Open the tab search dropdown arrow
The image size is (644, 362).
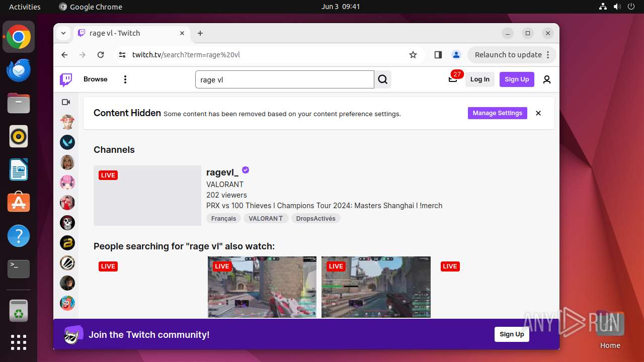point(63,33)
